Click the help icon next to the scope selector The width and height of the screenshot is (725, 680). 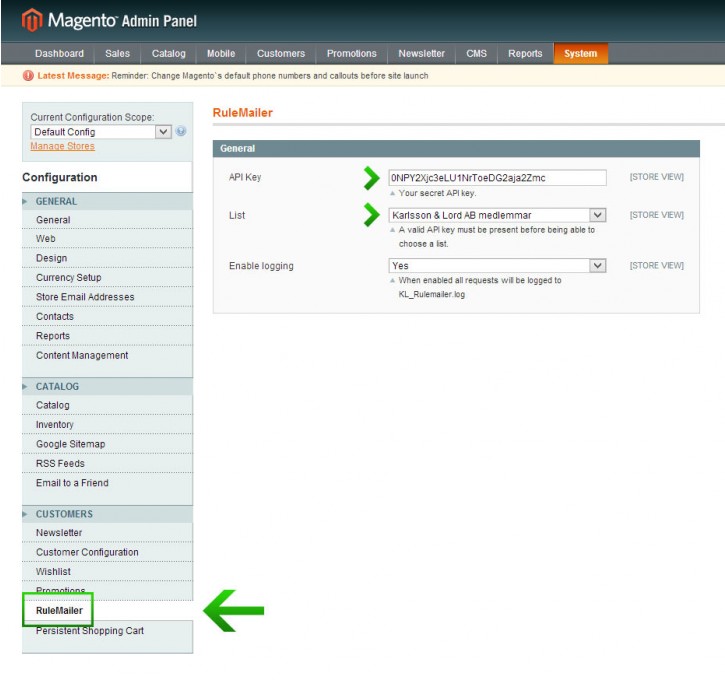click(181, 131)
